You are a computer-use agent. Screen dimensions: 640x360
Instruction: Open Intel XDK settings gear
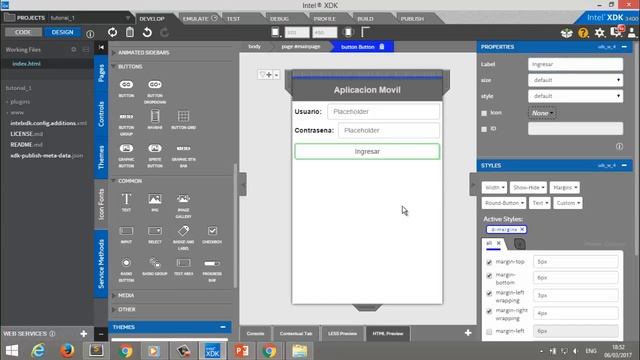599,33
